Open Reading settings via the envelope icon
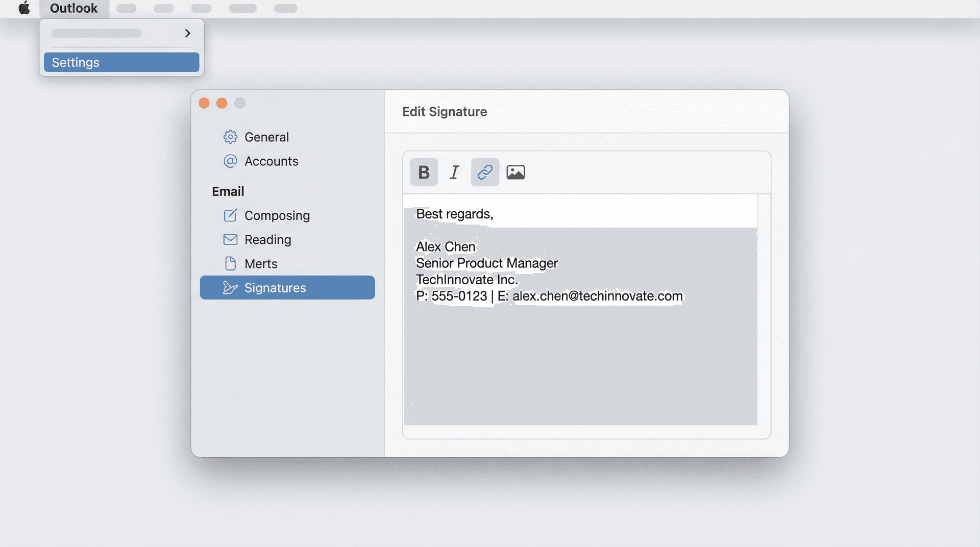Viewport: 980px width, 547px height. tap(231, 239)
